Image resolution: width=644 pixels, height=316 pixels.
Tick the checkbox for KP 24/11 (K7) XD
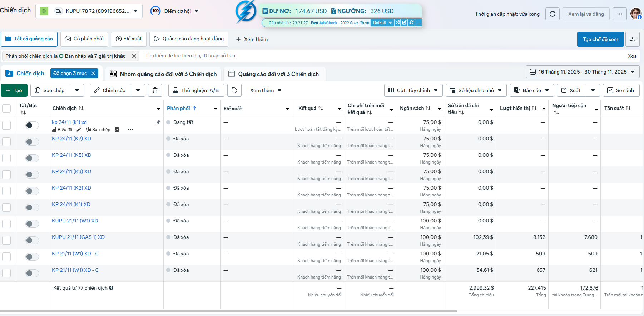click(6, 142)
